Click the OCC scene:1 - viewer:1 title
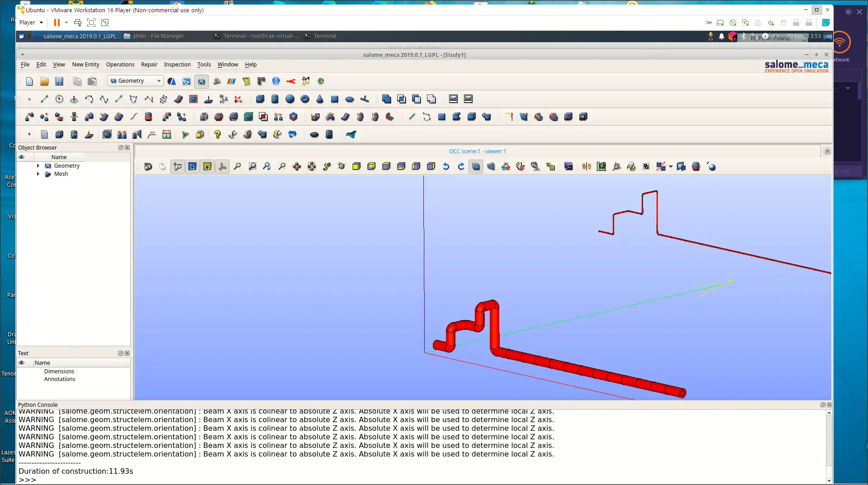The image size is (868, 485). pyautogui.click(x=478, y=151)
